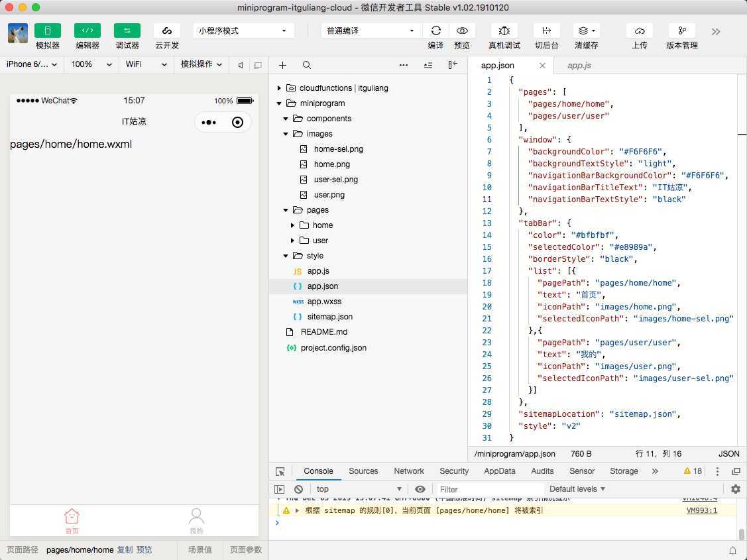Open app.js in the file tree
The width and height of the screenshot is (747, 560).
click(318, 271)
